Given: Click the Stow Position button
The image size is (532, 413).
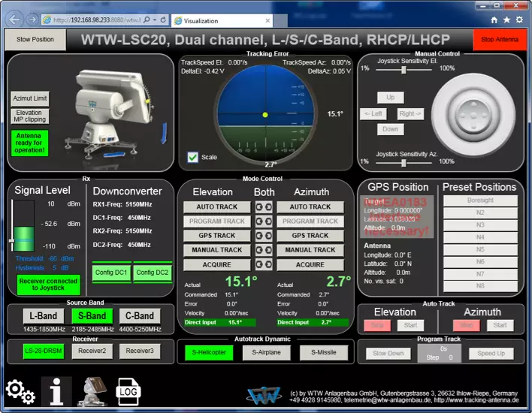Looking at the screenshot, I should point(35,40).
